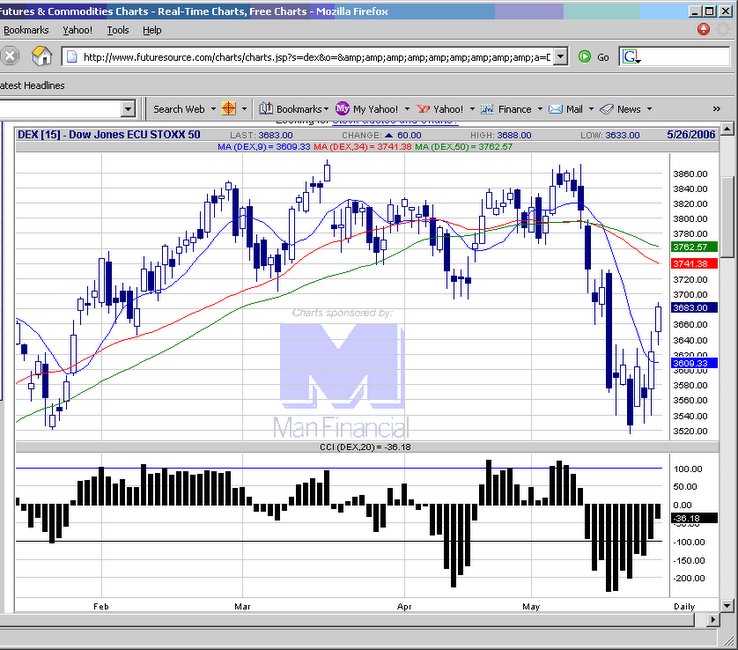
Task: Click the News ticket icon
Action: pos(607,109)
